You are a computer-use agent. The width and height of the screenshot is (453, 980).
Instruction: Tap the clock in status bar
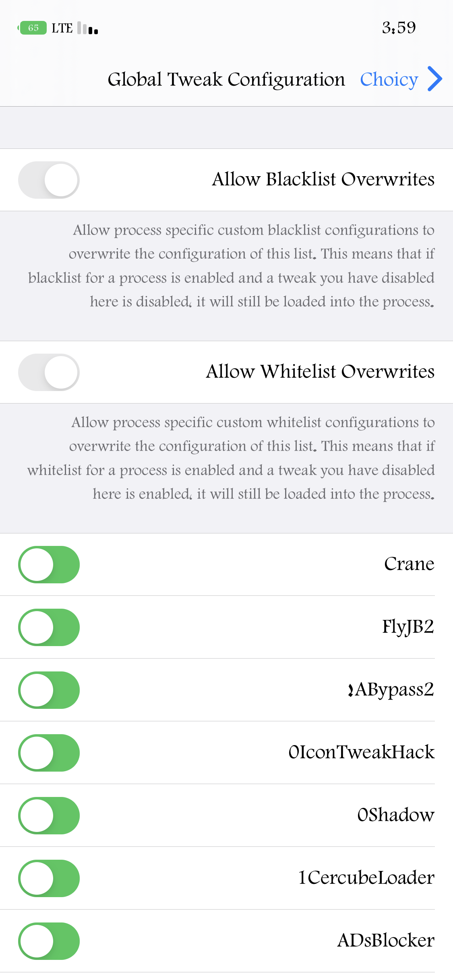click(399, 27)
